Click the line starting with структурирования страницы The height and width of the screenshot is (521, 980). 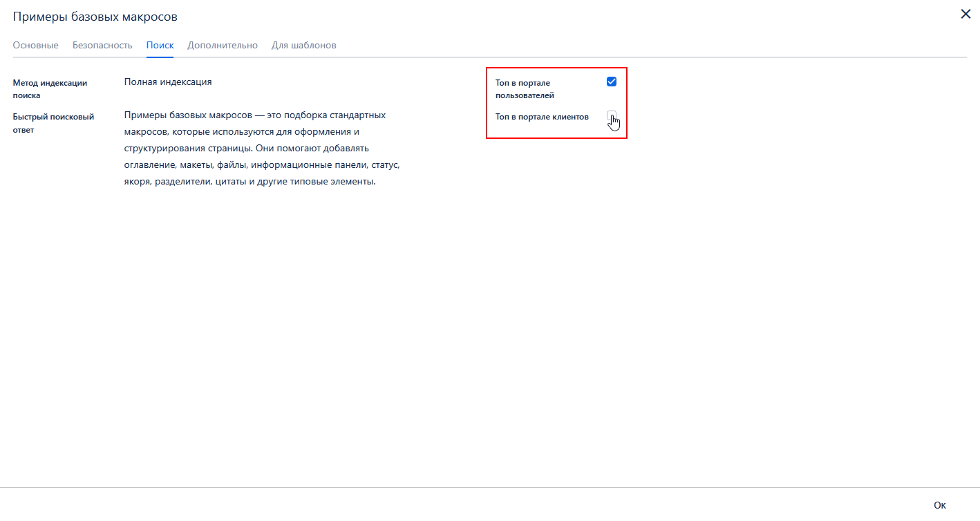point(247,149)
